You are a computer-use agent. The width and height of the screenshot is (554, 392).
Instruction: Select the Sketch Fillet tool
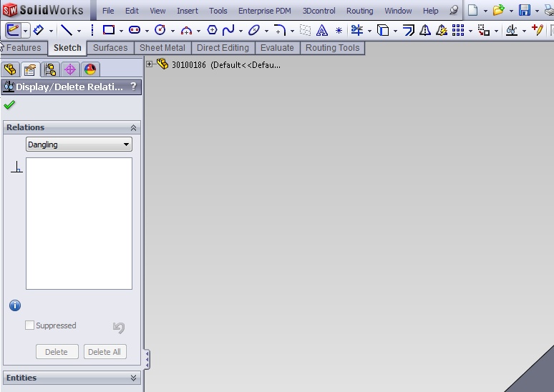point(280,30)
